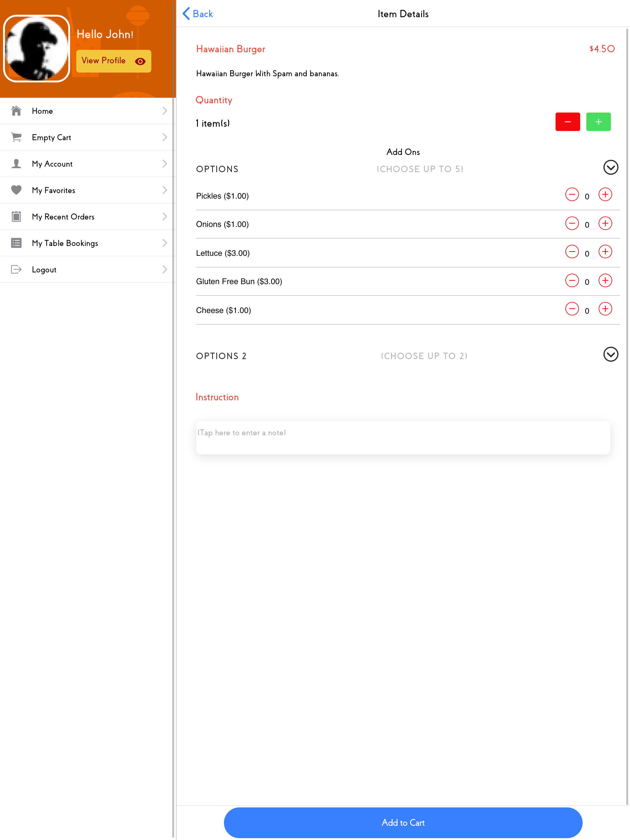Image resolution: width=630 pixels, height=840 pixels.
Task: Click the 'Gluten Free Bun ($3.00)' label
Action: point(239,281)
